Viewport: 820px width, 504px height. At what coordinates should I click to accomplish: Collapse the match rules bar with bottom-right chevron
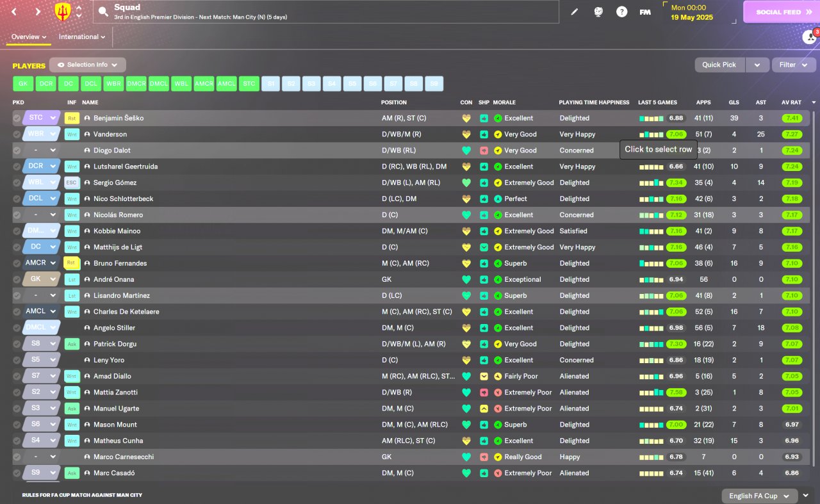pyautogui.click(x=807, y=496)
